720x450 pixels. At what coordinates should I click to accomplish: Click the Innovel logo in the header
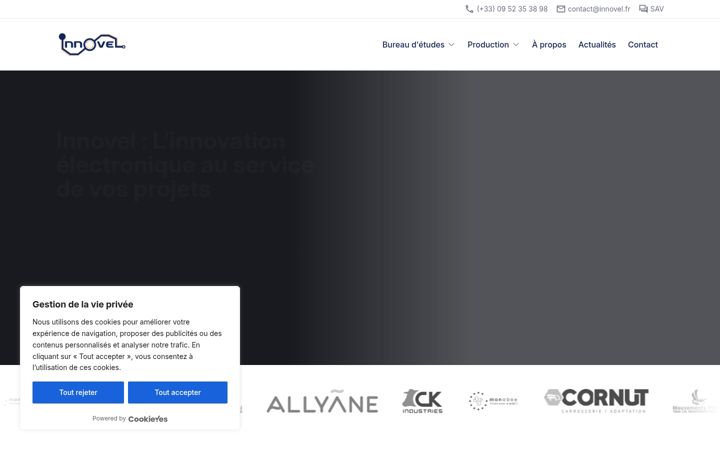click(x=92, y=44)
